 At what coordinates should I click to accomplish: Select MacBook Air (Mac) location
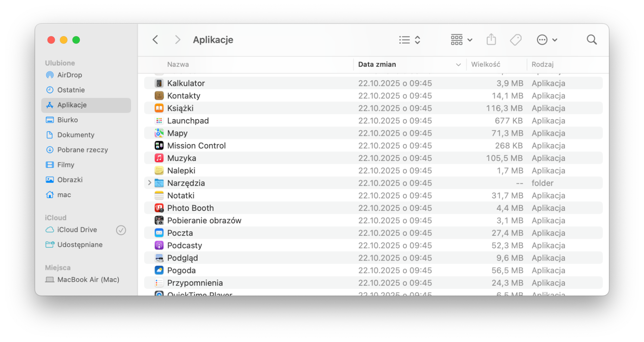coord(86,280)
